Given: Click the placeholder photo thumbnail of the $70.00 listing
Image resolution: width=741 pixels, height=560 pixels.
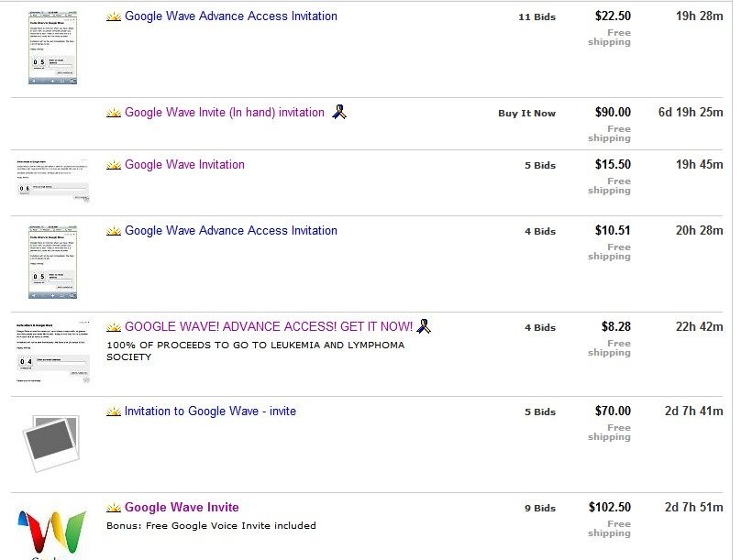Looking at the screenshot, I should pos(51,442).
